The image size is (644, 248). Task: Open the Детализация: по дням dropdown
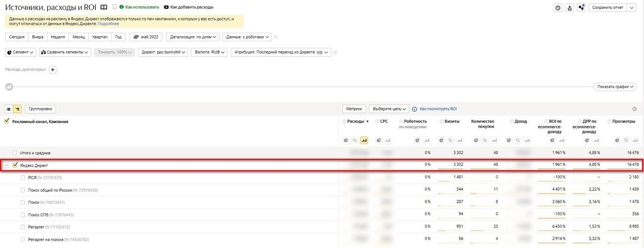pos(193,37)
